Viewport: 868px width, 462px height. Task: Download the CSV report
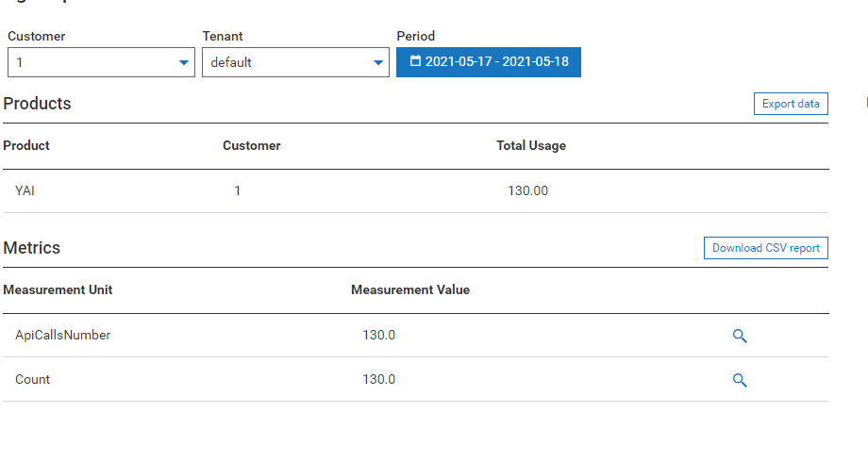[x=765, y=248]
